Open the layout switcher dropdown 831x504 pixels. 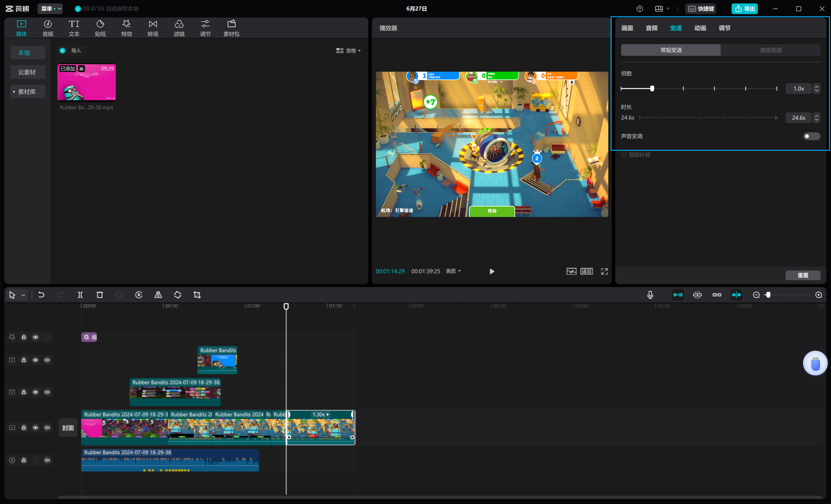(x=662, y=9)
